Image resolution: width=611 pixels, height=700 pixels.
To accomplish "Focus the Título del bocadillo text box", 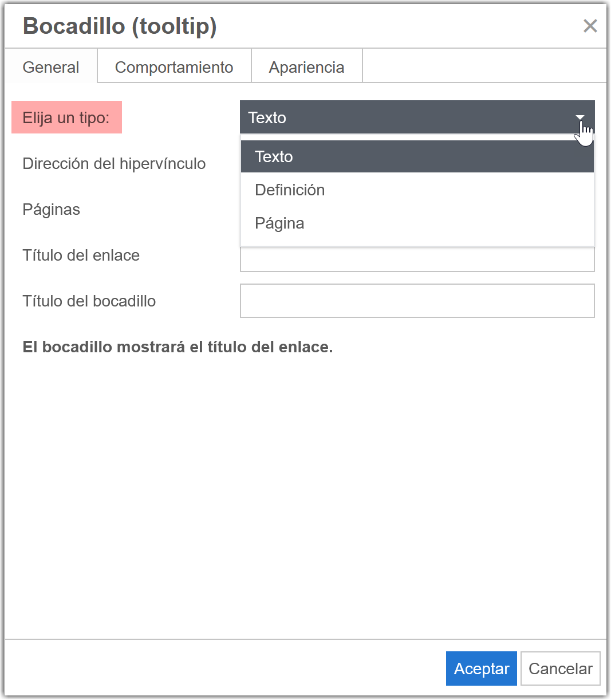I will tap(417, 301).
